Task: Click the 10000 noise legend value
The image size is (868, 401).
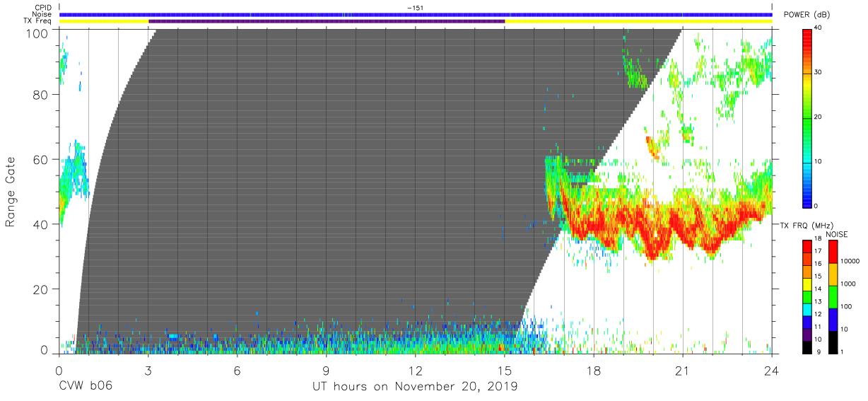Action: (849, 261)
